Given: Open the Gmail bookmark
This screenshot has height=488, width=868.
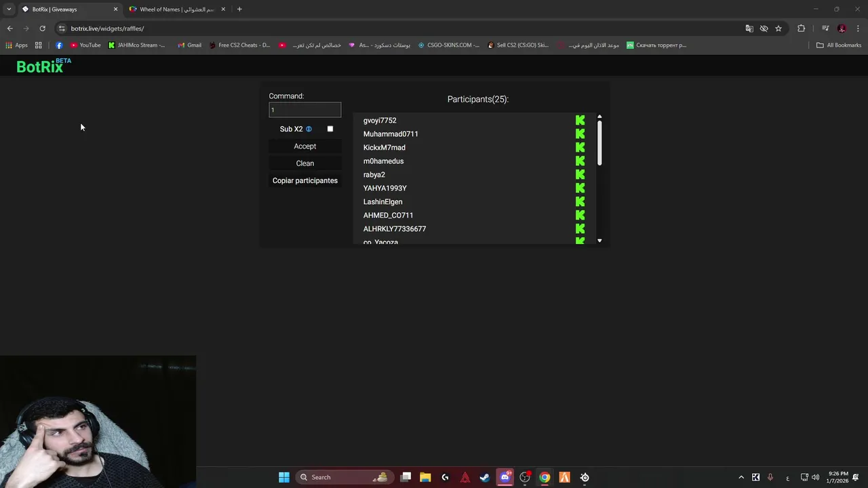Looking at the screenshot, I should pos(189,45).
